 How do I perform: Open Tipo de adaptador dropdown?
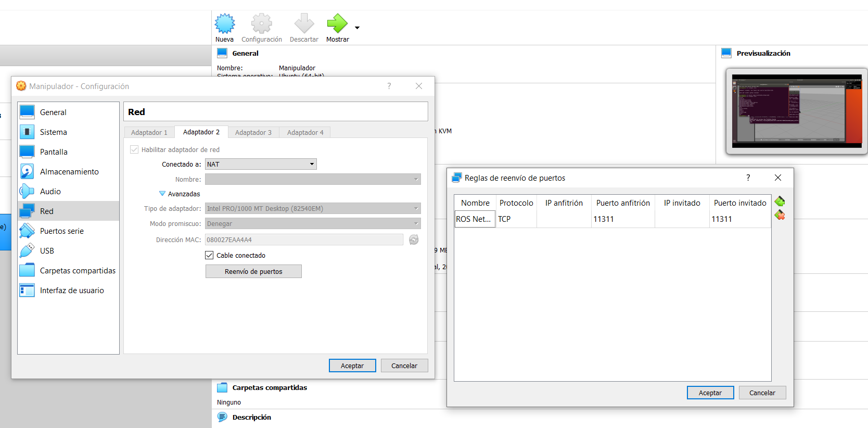pyautogui.click(x=313, y=208)
